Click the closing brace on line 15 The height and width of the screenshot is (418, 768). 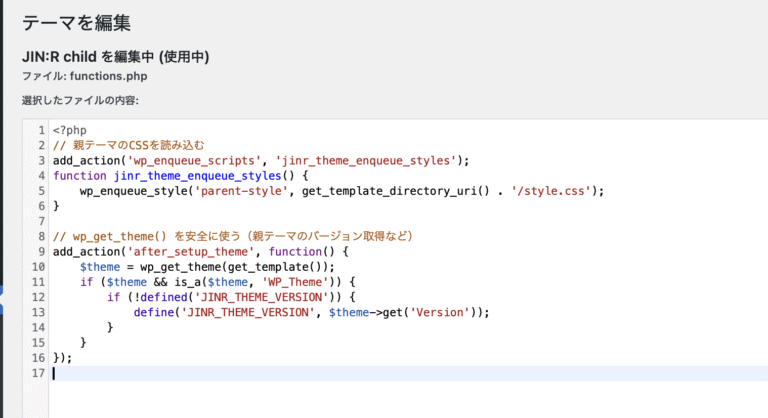(x=83, y=343)
